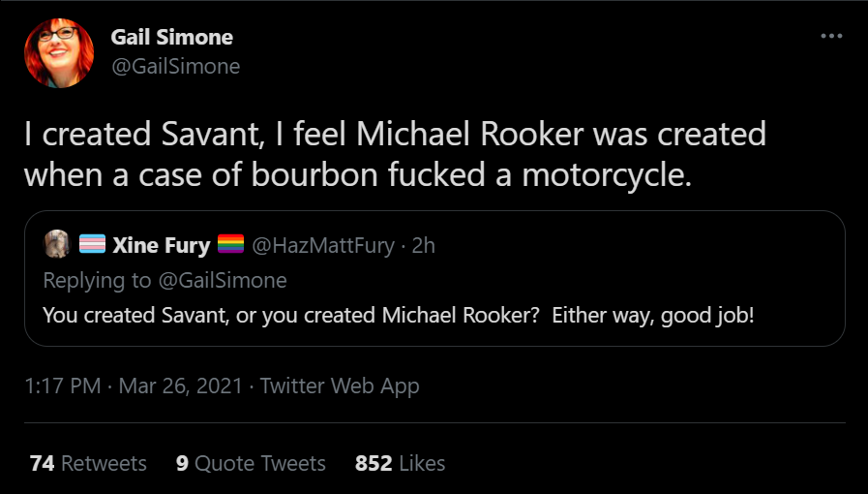
Task: Click Xine Fury's small avatar
Action: pyautogui.click(x=56, y=245)
